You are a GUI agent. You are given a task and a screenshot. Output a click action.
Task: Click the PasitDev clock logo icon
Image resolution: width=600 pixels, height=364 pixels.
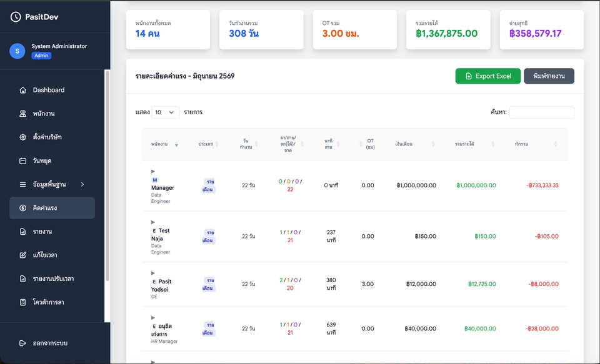point(15,17)
